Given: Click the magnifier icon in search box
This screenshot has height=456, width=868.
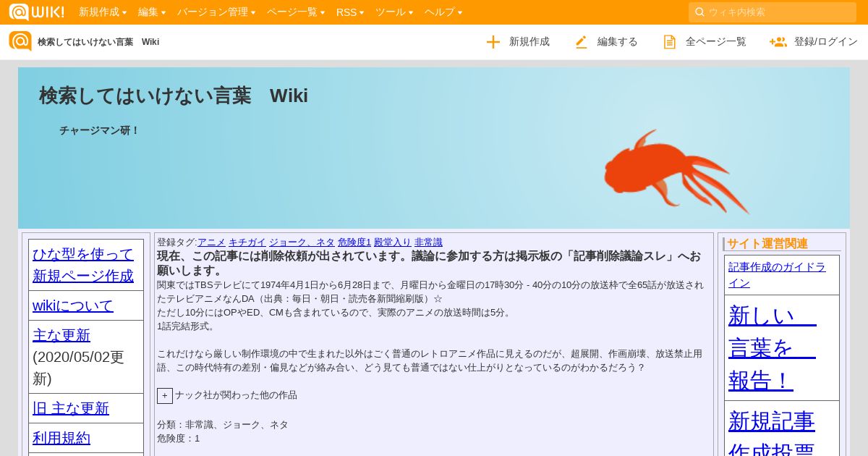Looking at the screenshot, I should point(699,12).
